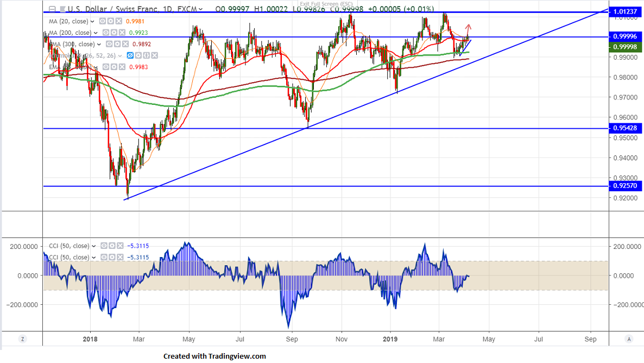Hide the MA (20, close) line

pyautogui.click(x=103, y=22)
